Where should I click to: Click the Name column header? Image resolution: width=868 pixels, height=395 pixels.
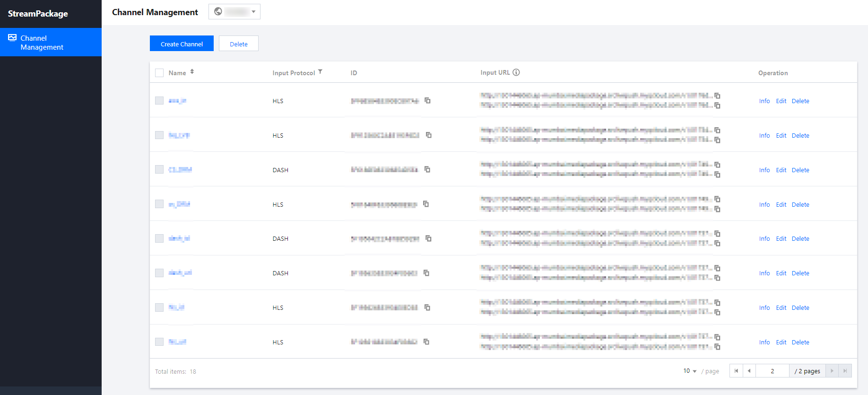click(177, 73)
